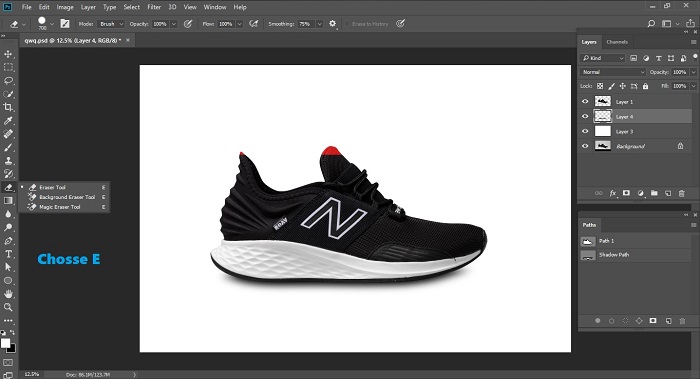Toggle lock transparent pixels

[x=600, y=86]
